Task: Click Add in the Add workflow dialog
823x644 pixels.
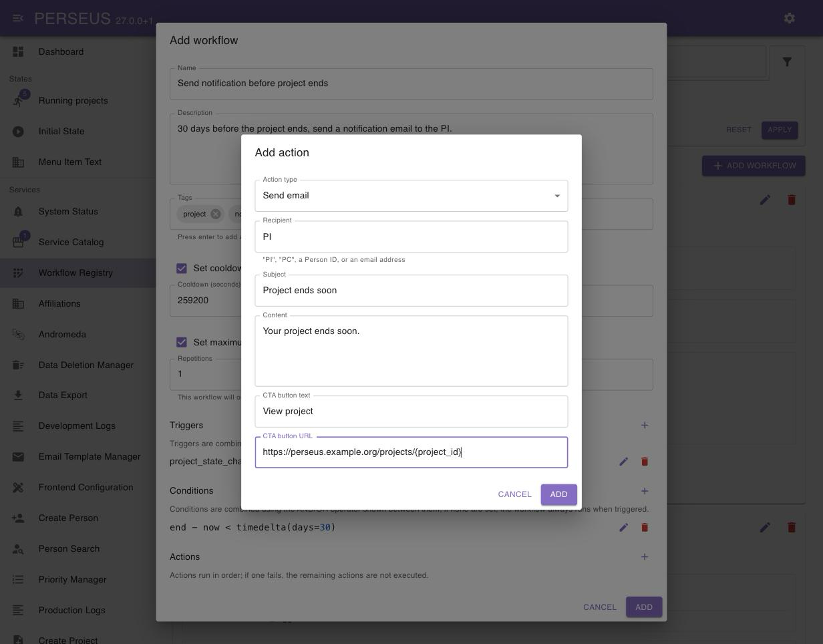Action: (x=644, y=607)
